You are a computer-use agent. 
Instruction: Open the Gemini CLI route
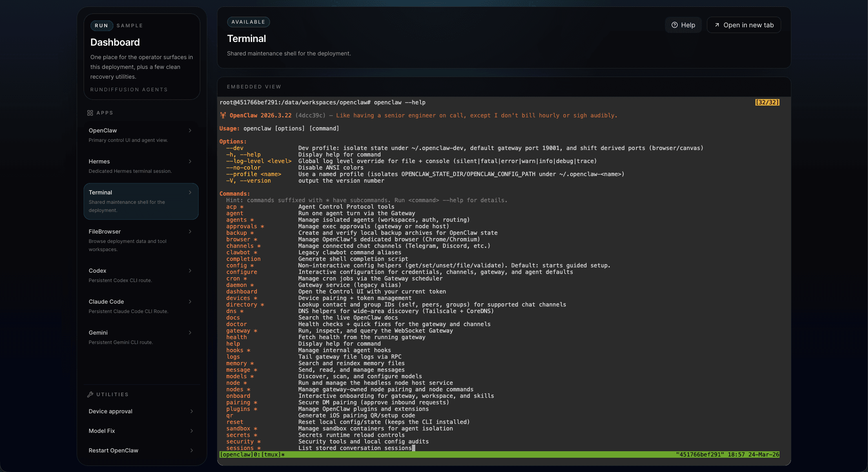coord(141,337)
